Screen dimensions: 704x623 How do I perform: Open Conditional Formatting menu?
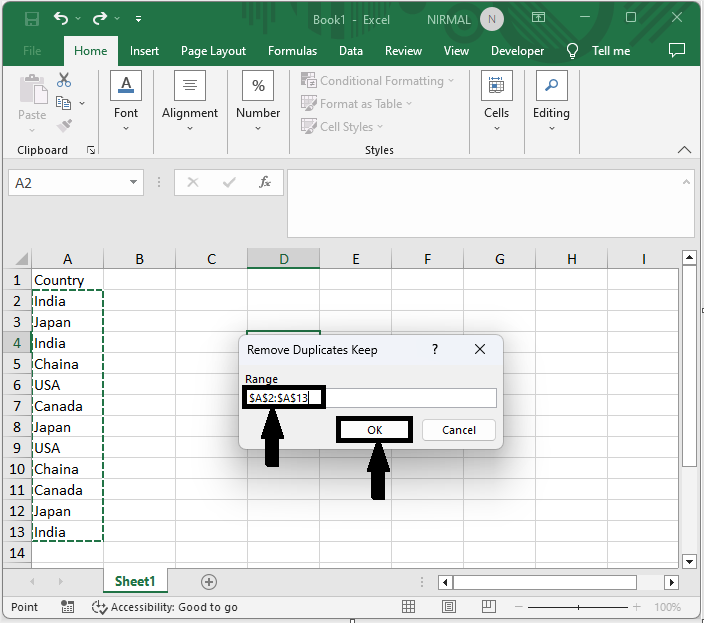coord(378,81)
